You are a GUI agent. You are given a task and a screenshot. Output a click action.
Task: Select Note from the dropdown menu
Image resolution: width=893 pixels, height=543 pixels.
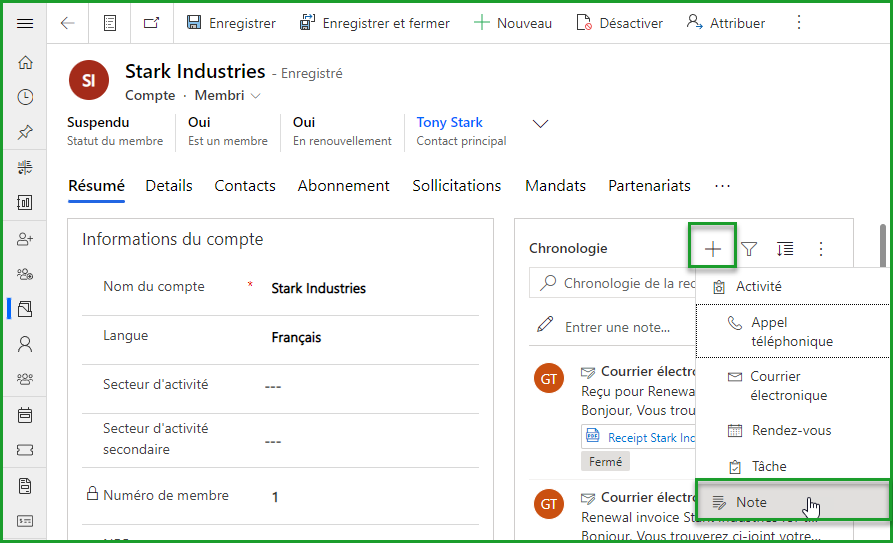[751, 502]
